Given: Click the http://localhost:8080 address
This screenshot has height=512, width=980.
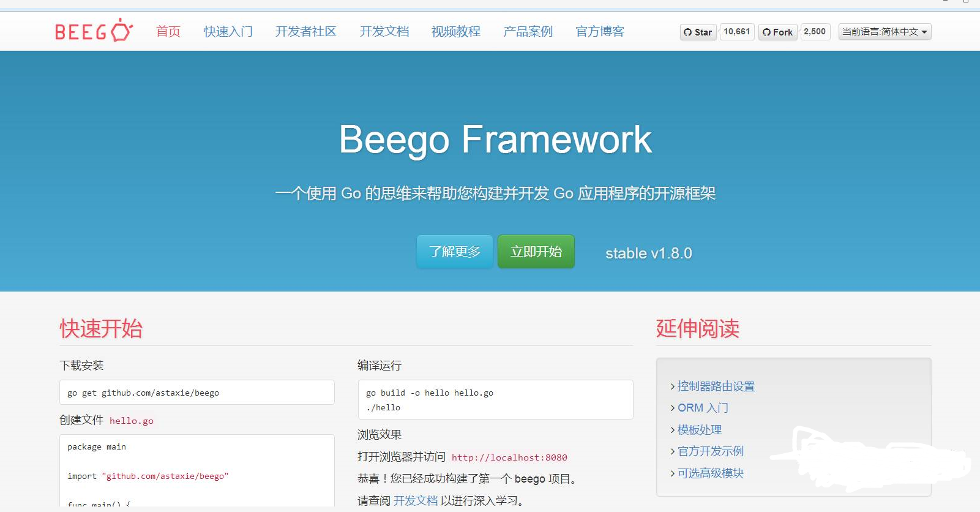Looking at the screenshot, I should tap(509, 457).
